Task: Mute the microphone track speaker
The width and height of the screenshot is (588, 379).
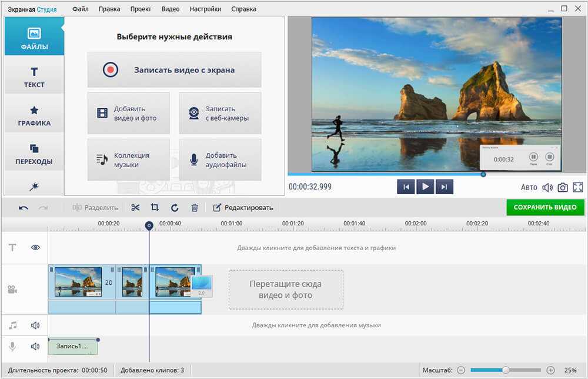Action: tap(35, 347)
